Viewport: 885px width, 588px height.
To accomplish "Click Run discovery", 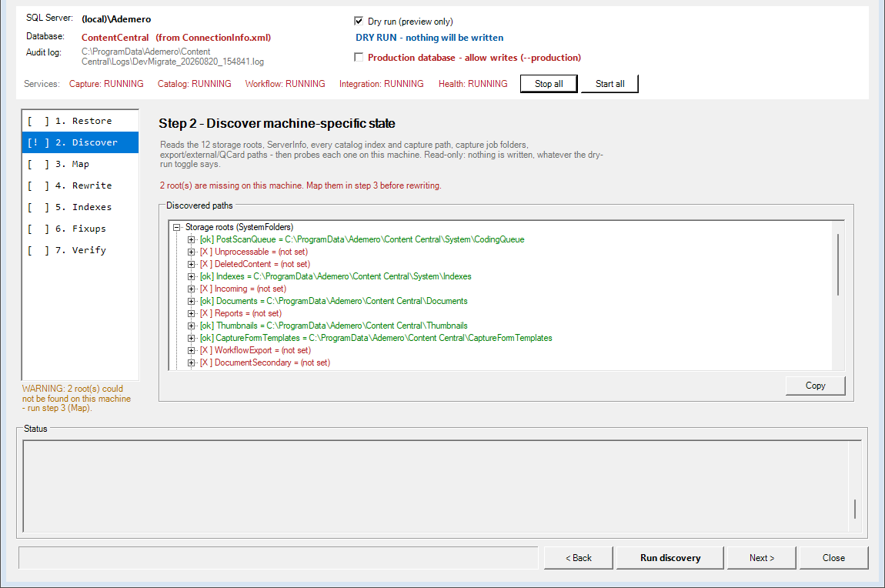I will (670, 557).
